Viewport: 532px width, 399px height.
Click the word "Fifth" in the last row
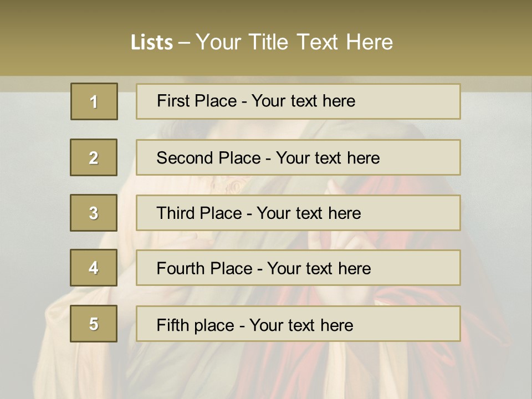point(171,325)
